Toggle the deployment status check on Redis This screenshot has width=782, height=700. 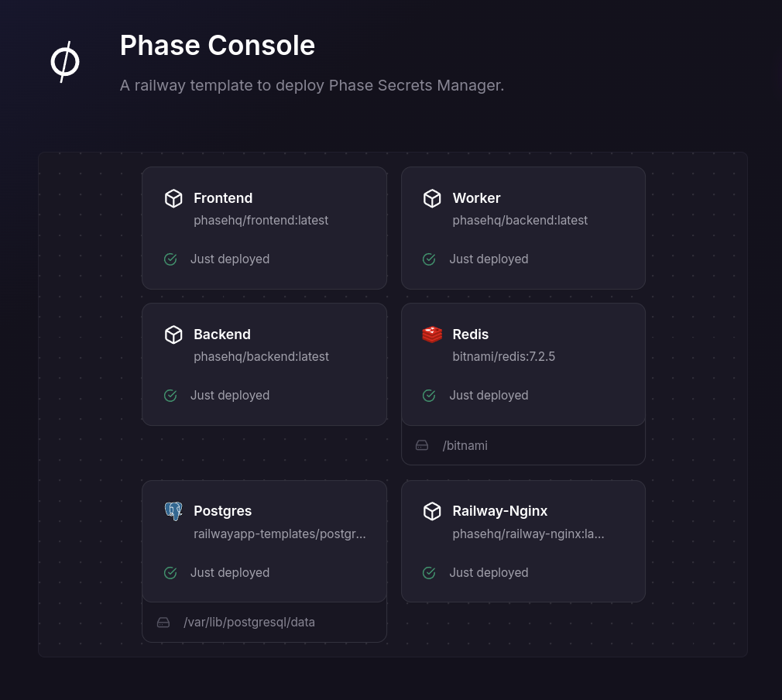coord(429,395)
